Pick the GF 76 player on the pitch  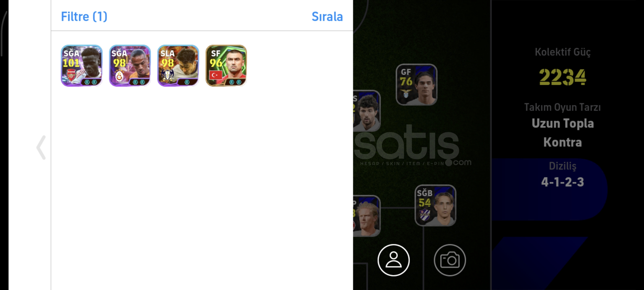(416, 85)
